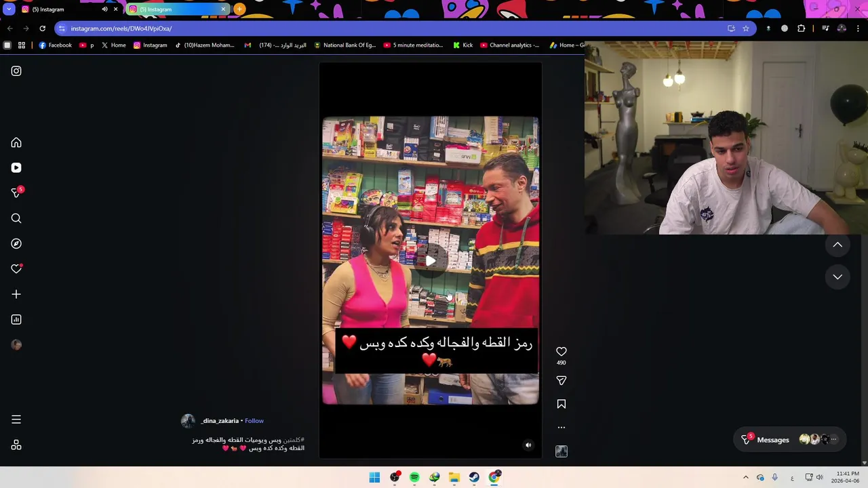Mute the first Instagram tab's audio
Image resolution: width=868 pixels, height=488 pixels.
click(x=104, y=9)
